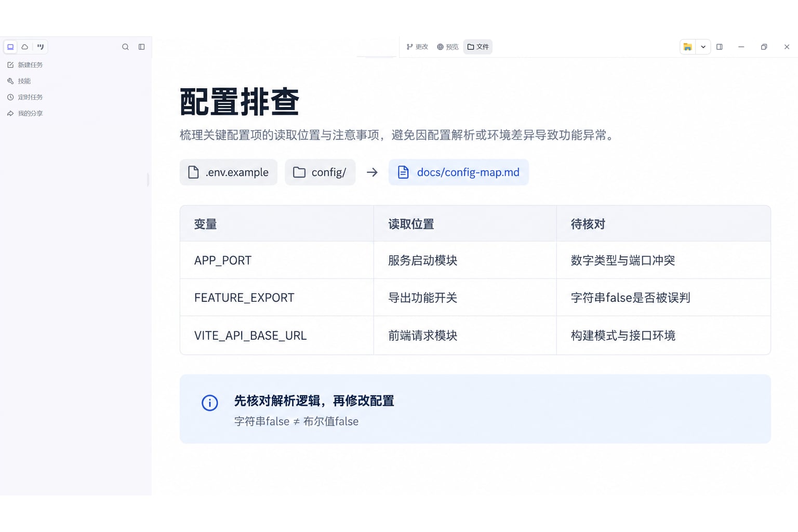Select the local laptop mode icon
798x532 pixels.
[10, 47]
